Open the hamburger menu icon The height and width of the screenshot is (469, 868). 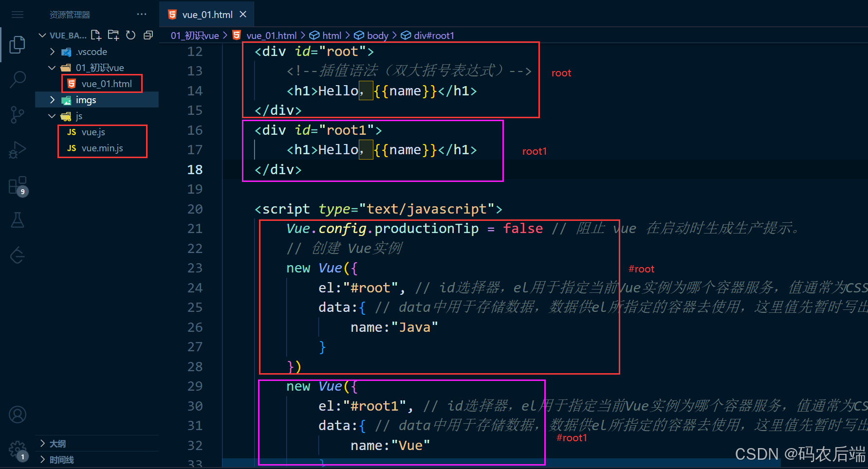18,15
